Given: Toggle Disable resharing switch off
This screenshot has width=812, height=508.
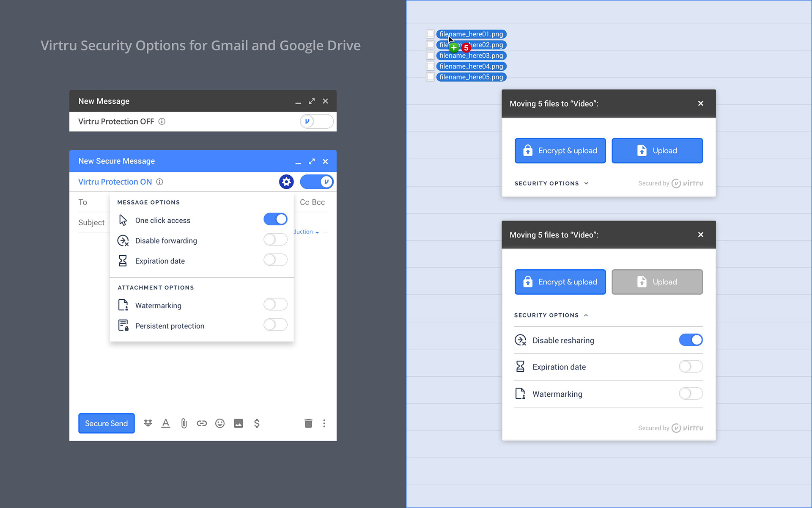Looking at the screenshot, I should pos(691,340).
